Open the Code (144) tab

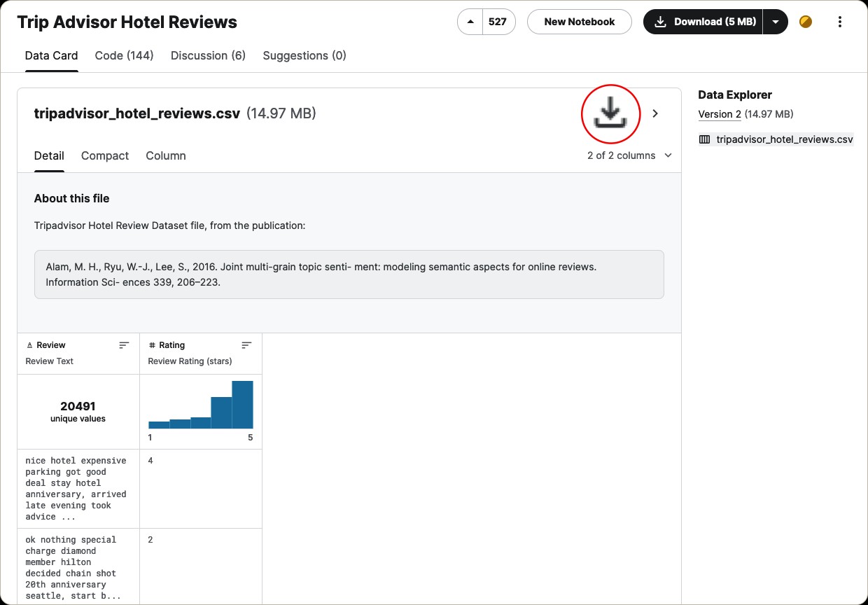coord(124,55)
